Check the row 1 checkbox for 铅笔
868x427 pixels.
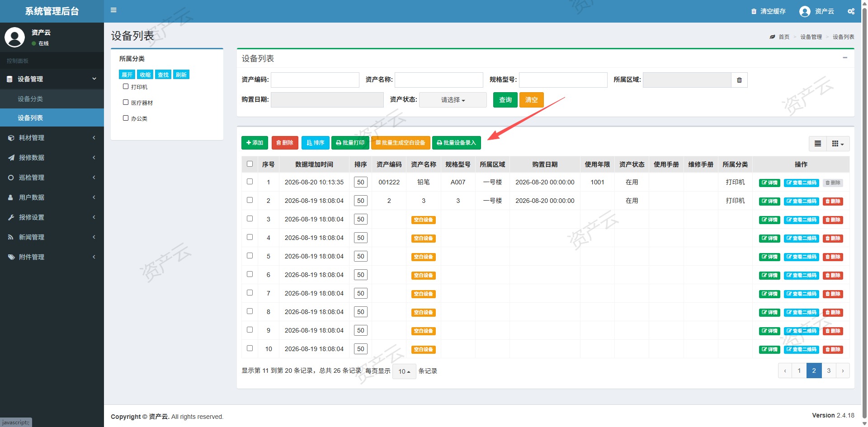point(250,182)
